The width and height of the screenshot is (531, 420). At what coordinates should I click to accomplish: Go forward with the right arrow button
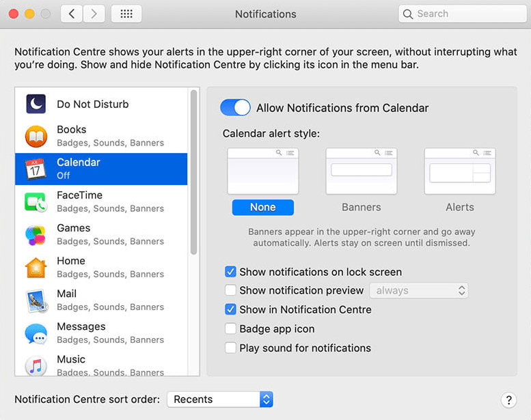coord(94,14)
